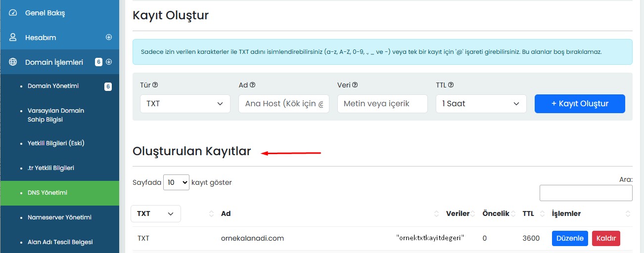Click the help icon next to Tür
This screenshot has height=253, width=644.
point(155,85)
